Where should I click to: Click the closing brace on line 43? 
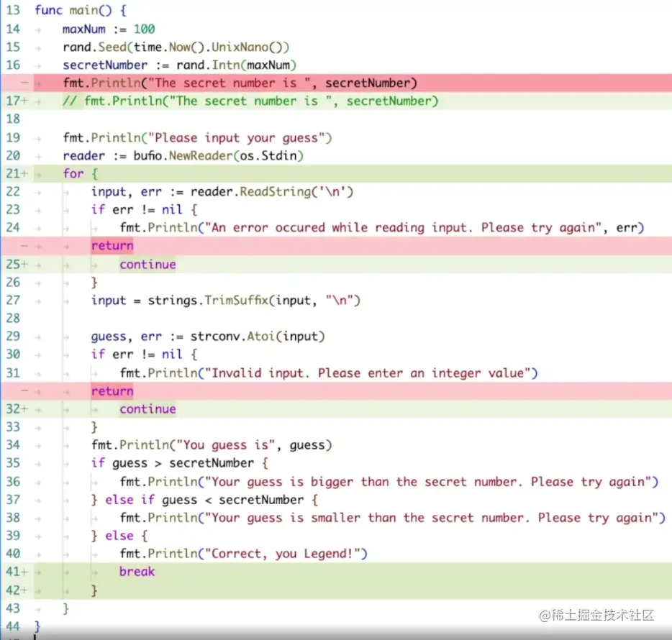tap(65, 609)
